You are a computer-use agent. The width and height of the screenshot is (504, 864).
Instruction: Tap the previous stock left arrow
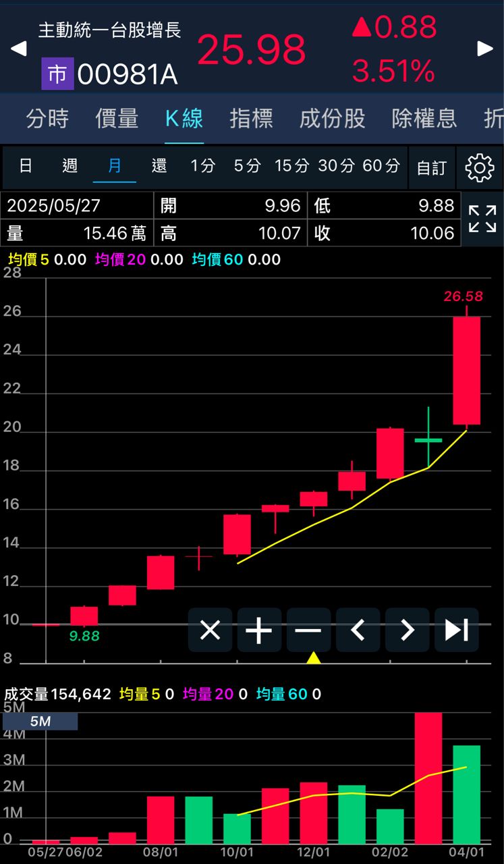pyautogui.click(x=19, y=49)
